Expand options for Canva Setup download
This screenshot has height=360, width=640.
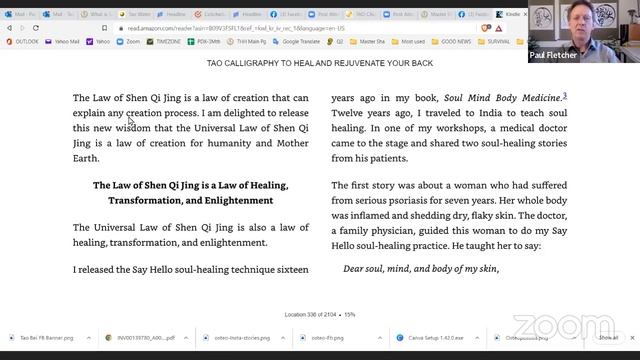click(x=477, y=338)
